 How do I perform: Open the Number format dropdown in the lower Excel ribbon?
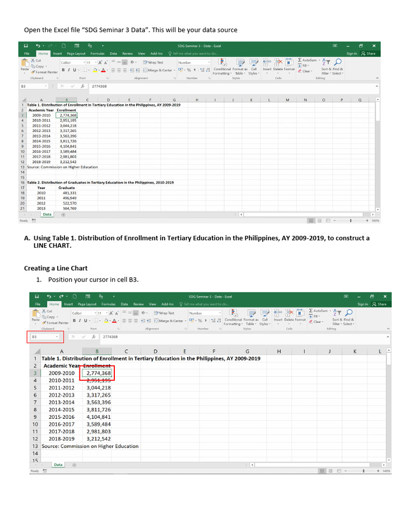(x=220, y=313)
